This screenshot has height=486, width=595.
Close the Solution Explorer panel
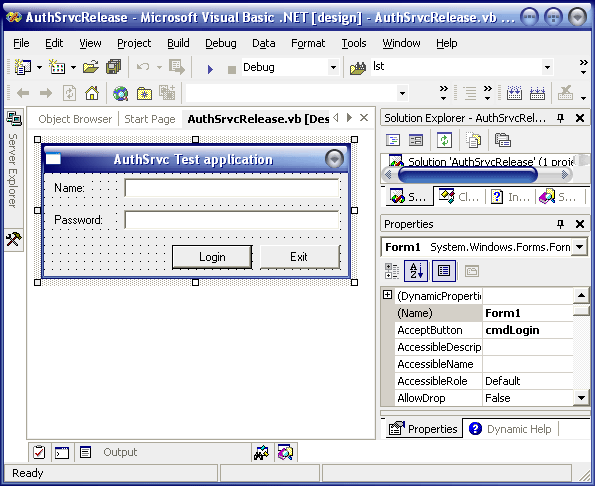click(x=579, y=118)
